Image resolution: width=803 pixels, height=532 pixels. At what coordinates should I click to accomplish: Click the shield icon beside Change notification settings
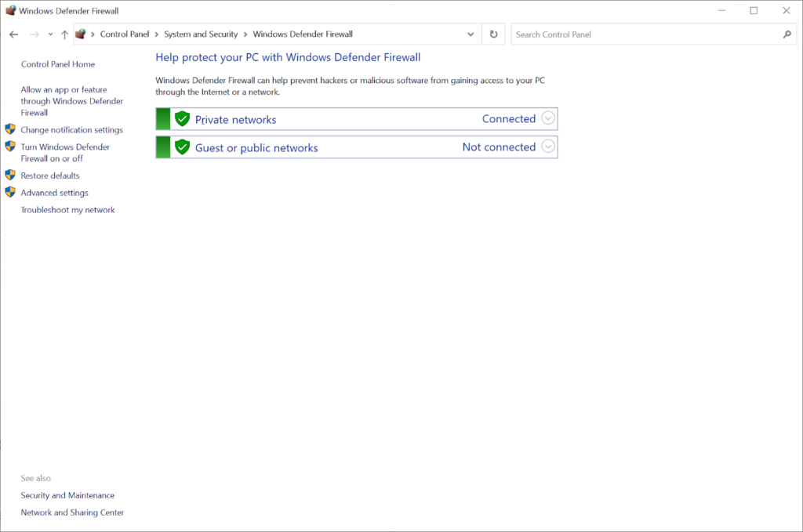9,129
